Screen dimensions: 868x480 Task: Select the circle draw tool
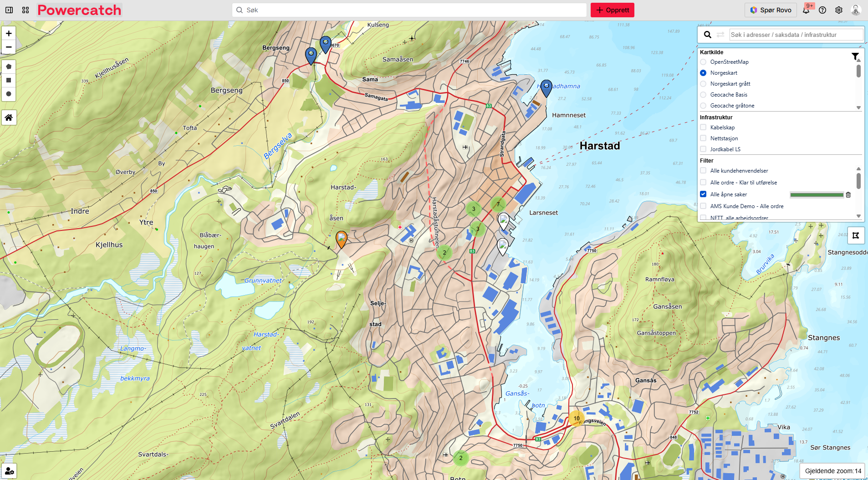pos(9,94)
